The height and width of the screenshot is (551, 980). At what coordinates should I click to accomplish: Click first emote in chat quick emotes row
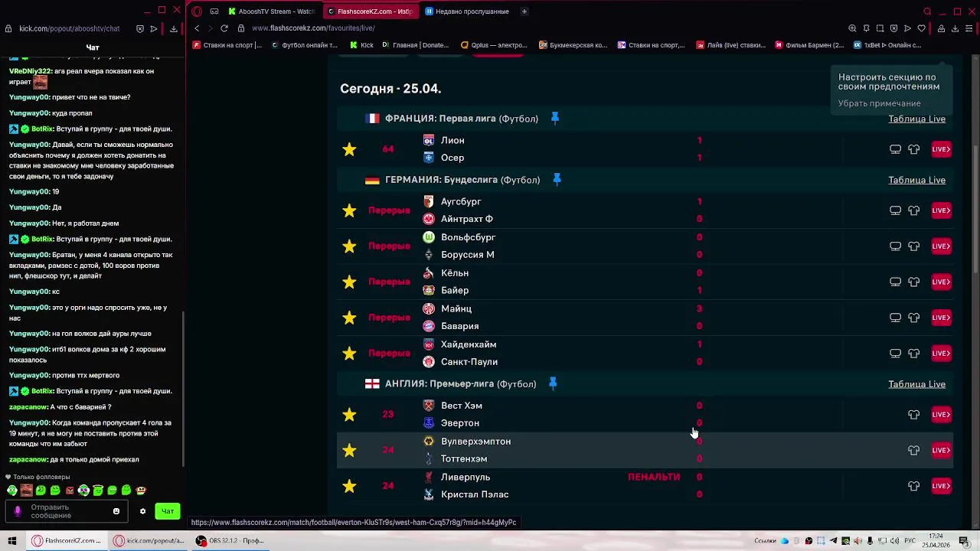pyautogui.click(x=12, y=491)
